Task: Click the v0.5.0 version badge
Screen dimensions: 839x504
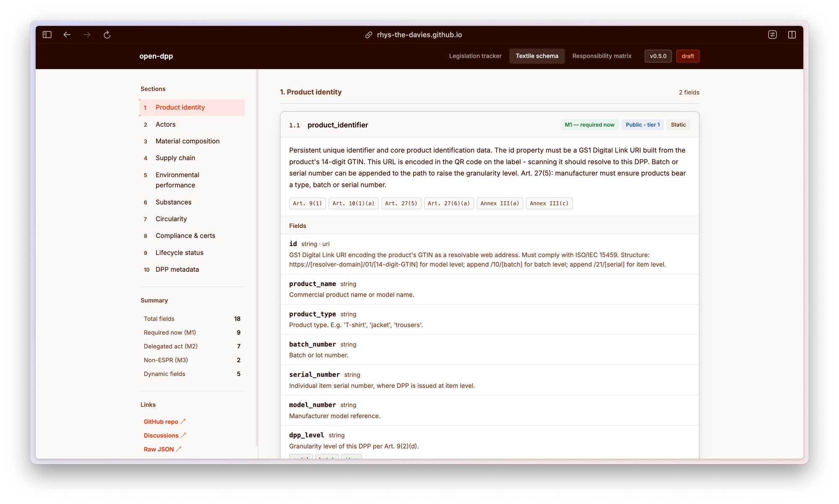Action: click(x=658, y=56)
